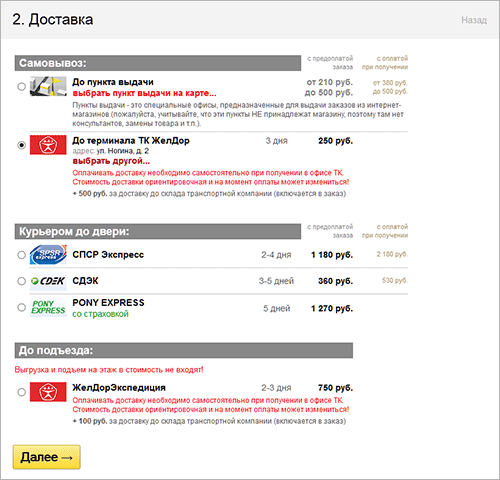Click the Pony Express logo
The width and height of the screenshot is (500, 480).
click(x=48, y=307)
